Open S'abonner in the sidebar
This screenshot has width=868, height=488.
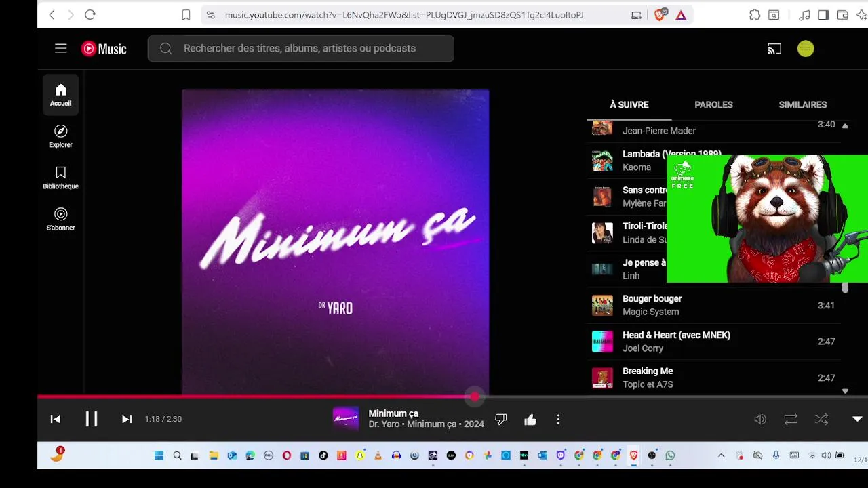coord(60,219)
